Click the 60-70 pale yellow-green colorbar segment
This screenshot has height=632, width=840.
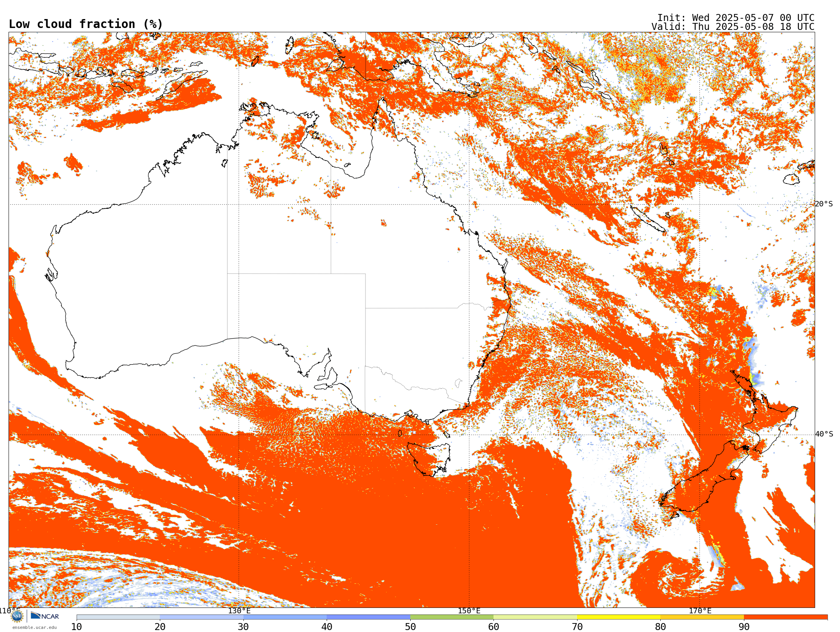pos(535,617)
